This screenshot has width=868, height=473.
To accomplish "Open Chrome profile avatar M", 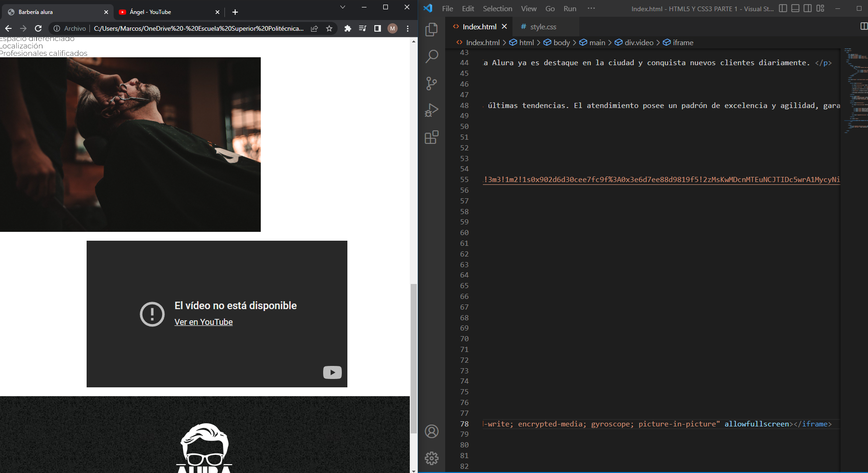I will pos(393,28).
